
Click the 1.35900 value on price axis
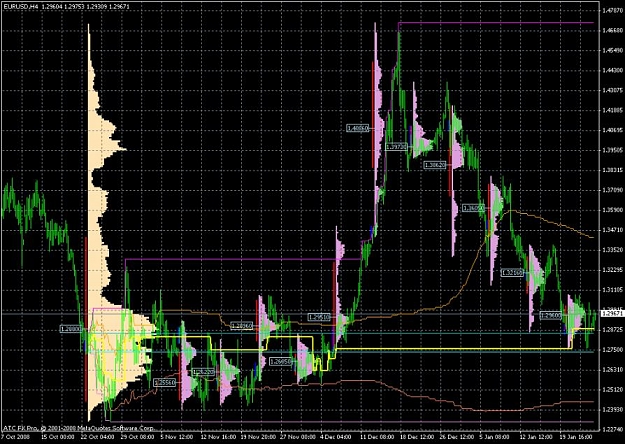[613, 210]
